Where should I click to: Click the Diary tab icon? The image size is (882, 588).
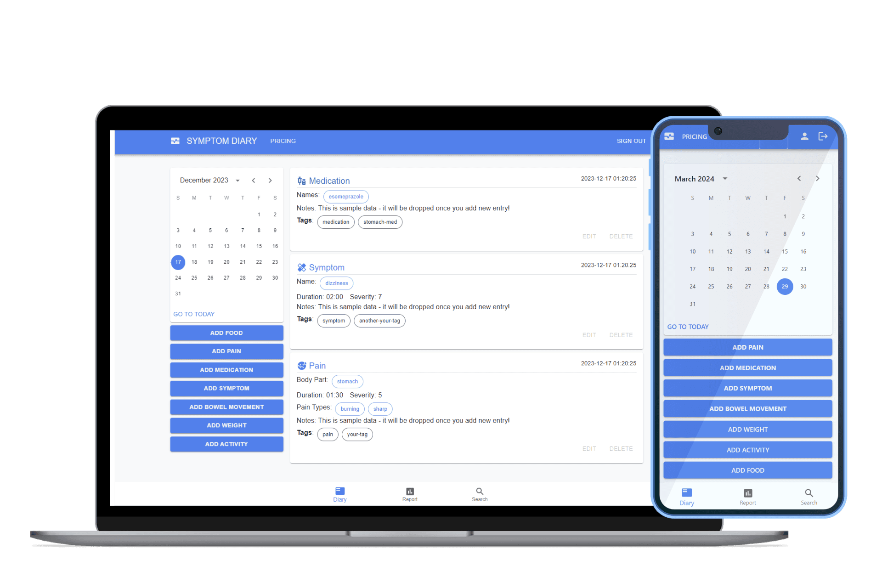[340, 491]
